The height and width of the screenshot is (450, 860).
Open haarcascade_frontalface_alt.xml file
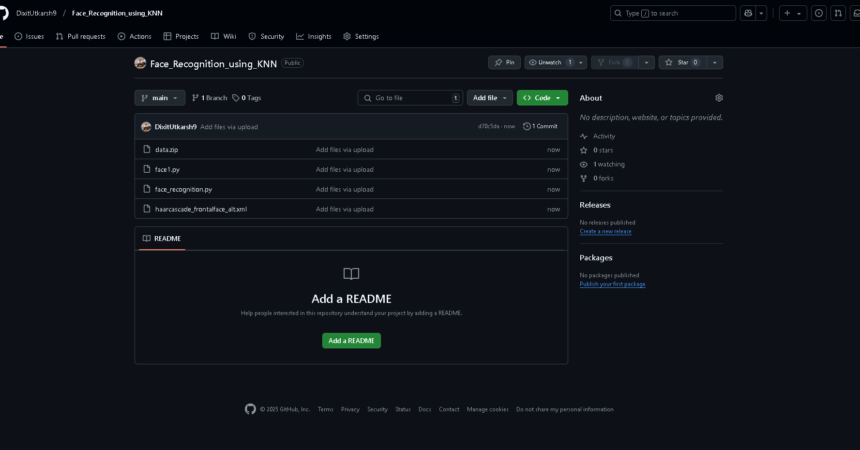[x=201, y=209]
